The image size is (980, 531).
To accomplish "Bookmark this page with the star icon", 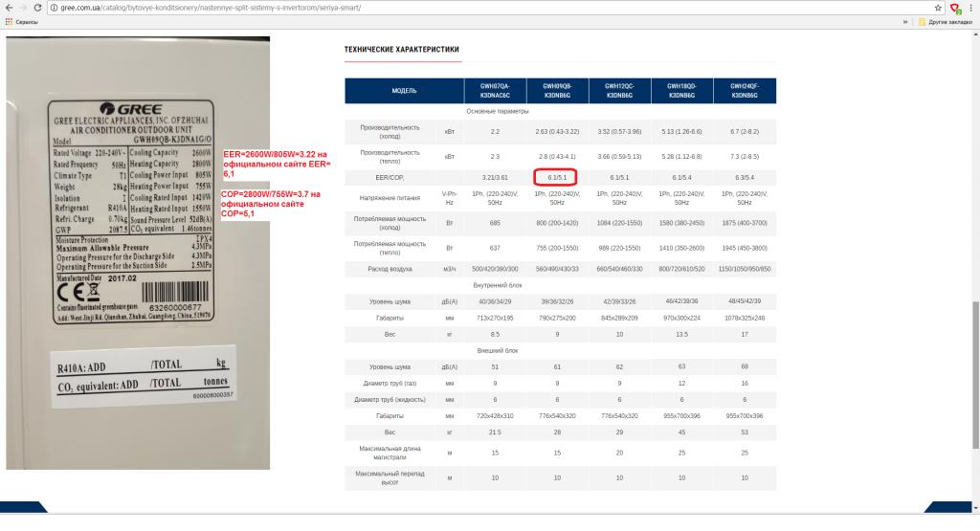I will tap(938, 8).
